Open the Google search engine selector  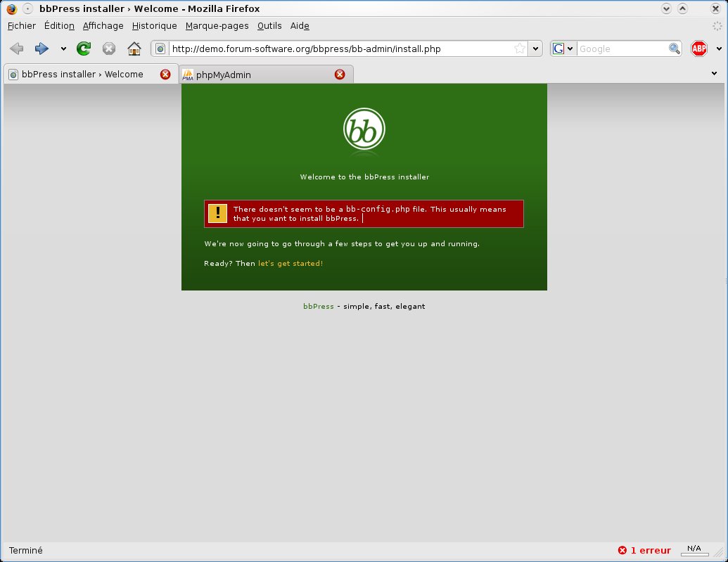click(563, 49)
